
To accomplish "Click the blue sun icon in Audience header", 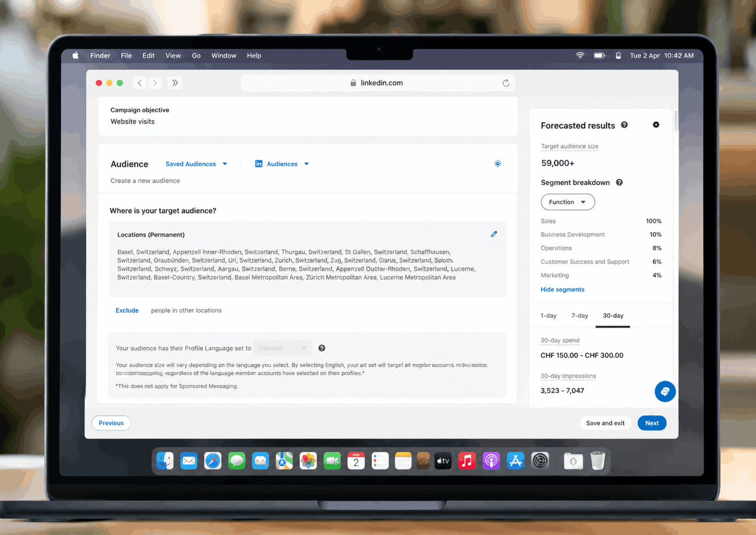I will (x=498, y=163).
